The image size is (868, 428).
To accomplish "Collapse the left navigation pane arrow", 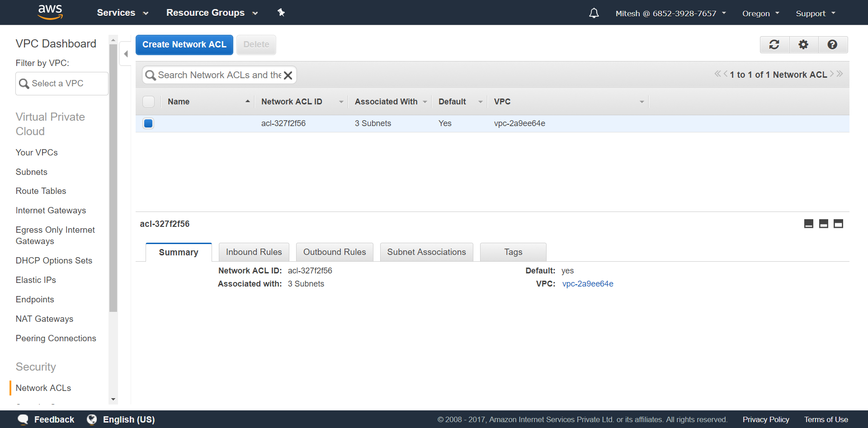I will (x=126, y=54).
